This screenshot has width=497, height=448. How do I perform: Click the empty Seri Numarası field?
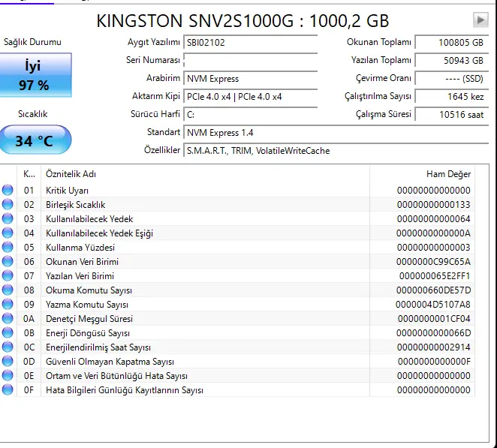[251, 61]
